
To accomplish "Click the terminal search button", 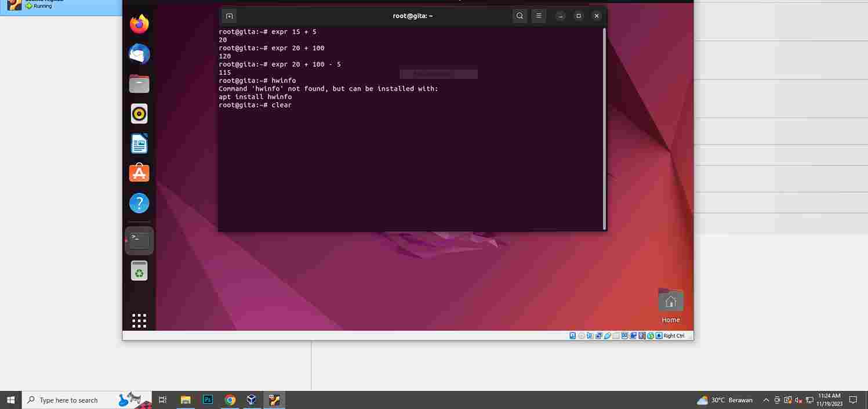I will (x=520, y=16).
